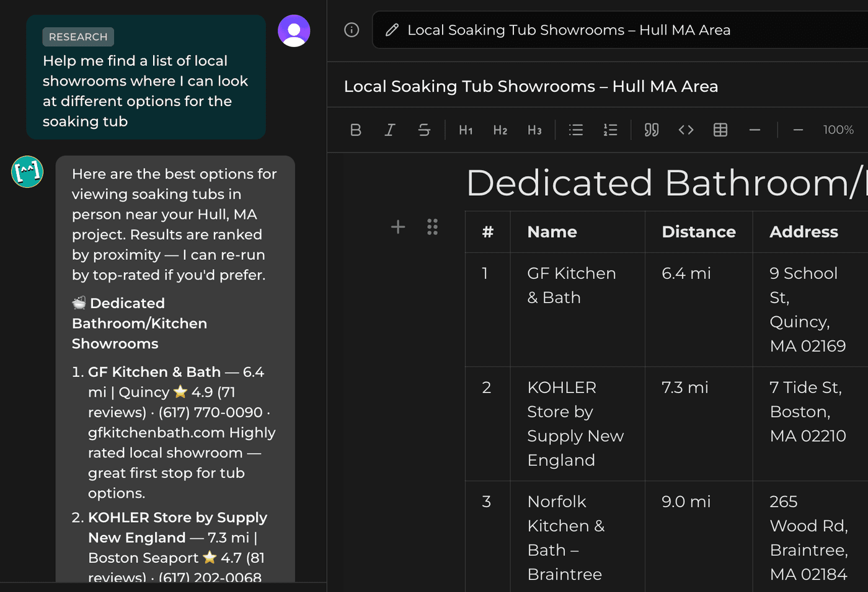Add a block with the plus icon
This screenshot has width=868, height=592.
coord(398,227)
